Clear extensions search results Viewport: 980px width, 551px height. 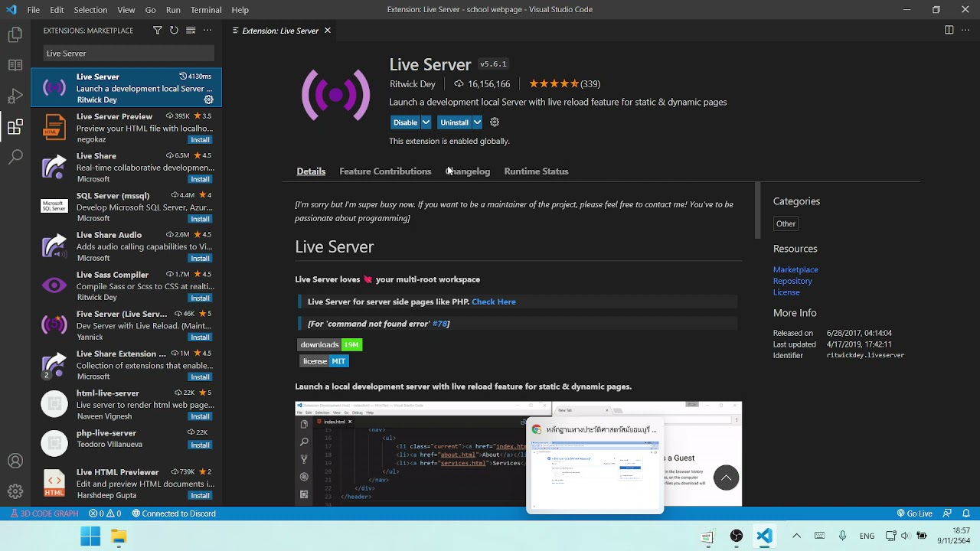point(191,31)
